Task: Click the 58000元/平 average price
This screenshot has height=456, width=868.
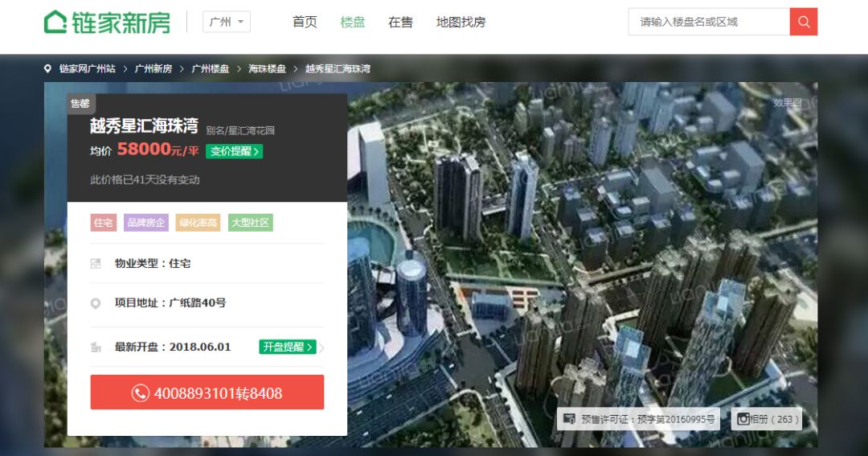Action: point(158,150)
